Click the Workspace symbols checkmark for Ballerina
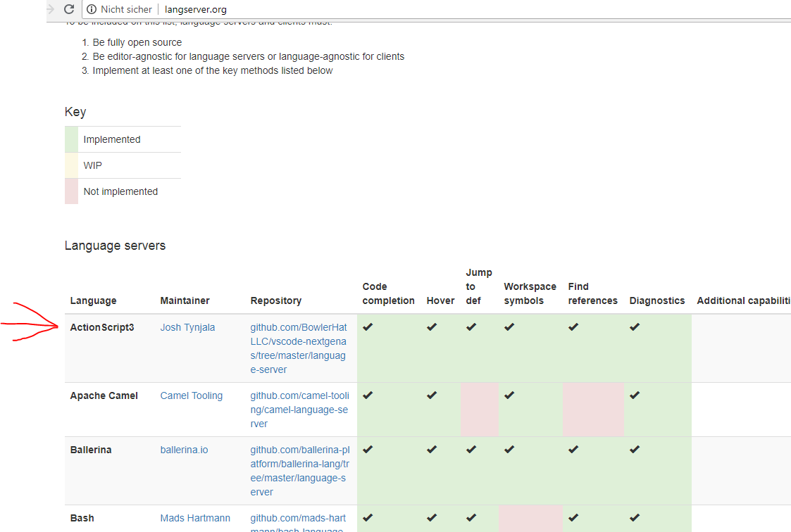791x532 pixels. 509,449
